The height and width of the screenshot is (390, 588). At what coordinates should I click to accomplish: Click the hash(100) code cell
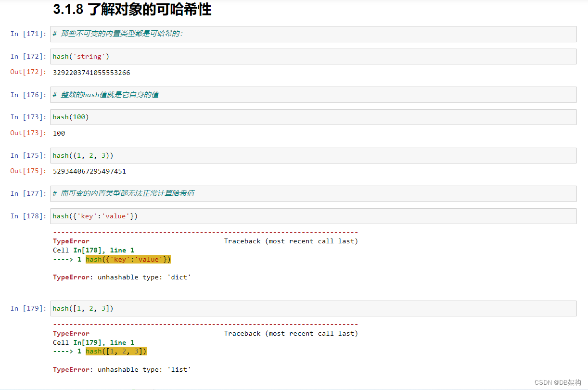(x=313, y=117)
